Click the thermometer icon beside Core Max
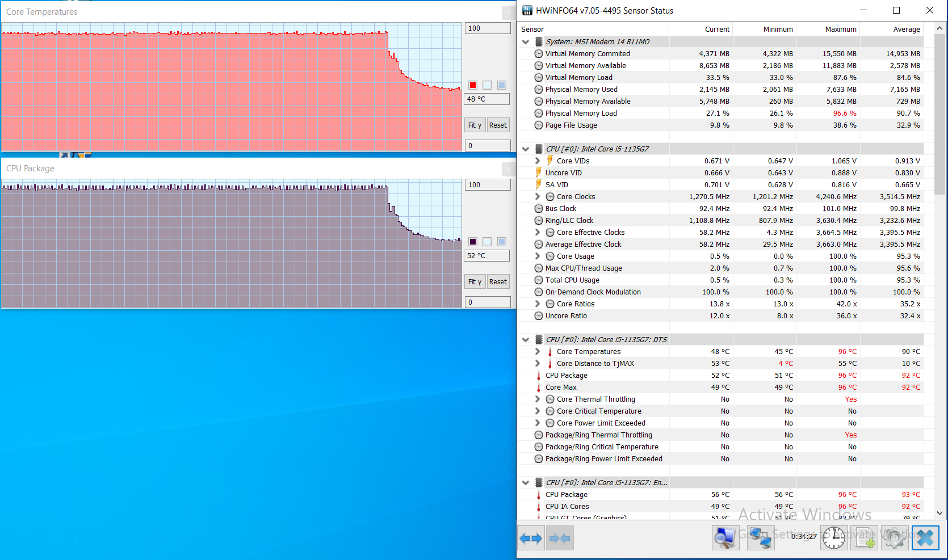The image size is (948, 560). coord(539,388)
